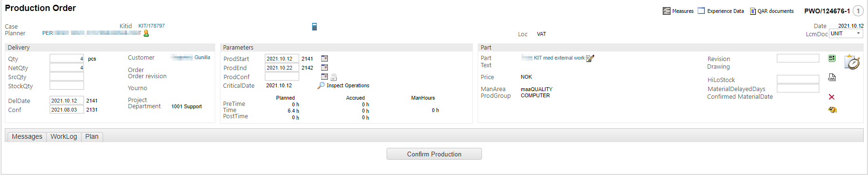868x175 pixels.
Task: Click the padlock icon beside ProdConf
Action: (x=334, y=77)
